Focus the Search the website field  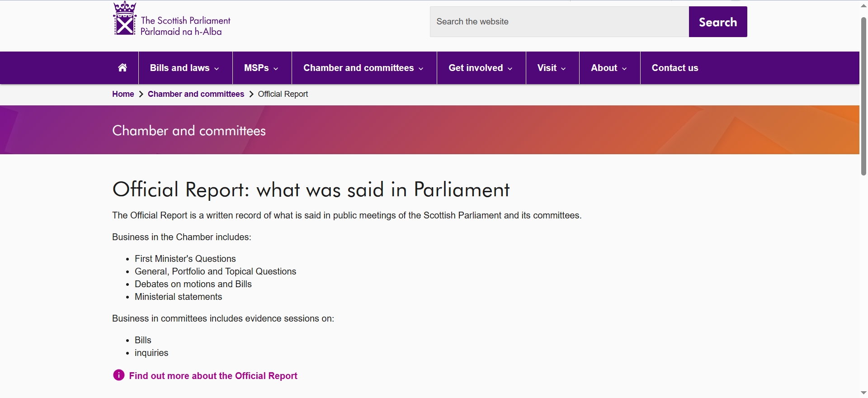pyautogui.click(x=559, y=22)
